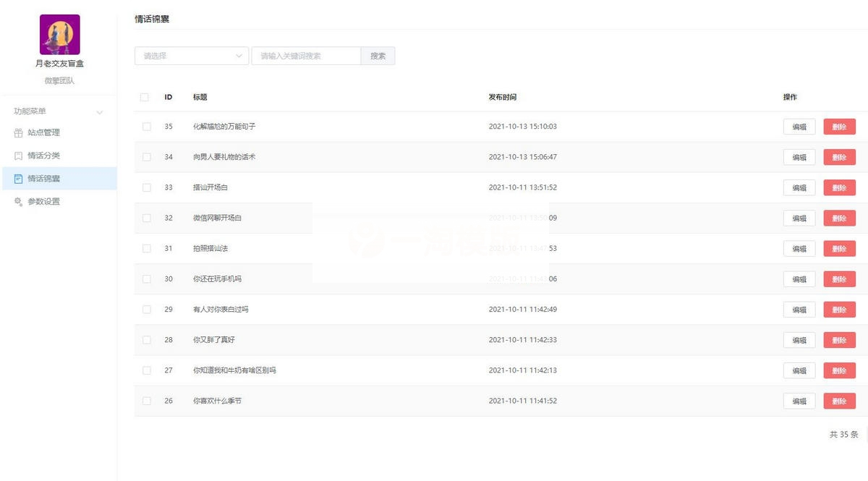Edit the entry 搭讪开场白
868x481 pixels.
799,187
